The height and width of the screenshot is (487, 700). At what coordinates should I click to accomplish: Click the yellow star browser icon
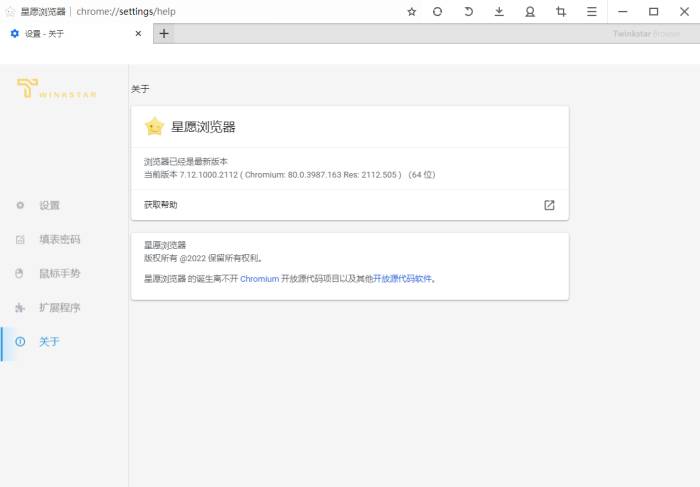click(154, 126)
